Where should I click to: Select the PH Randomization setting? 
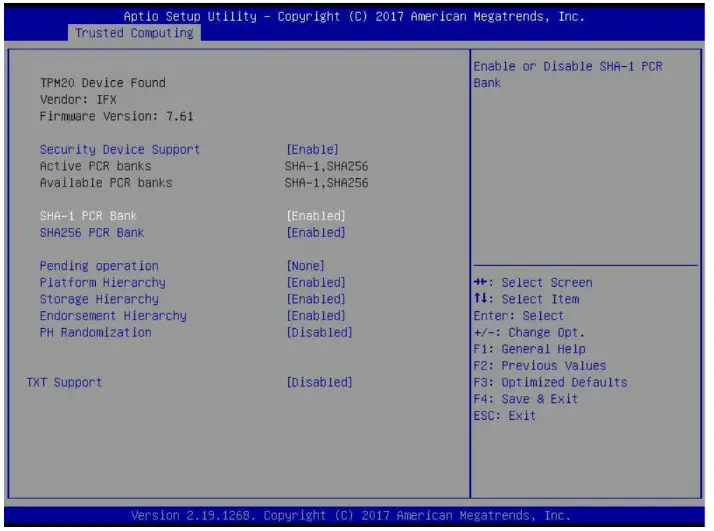click(x=96, y=332)
